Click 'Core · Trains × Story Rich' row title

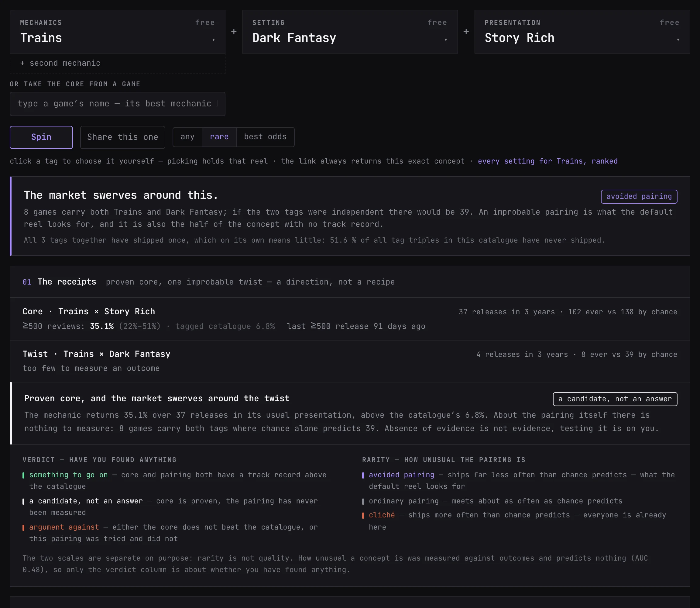89,312
